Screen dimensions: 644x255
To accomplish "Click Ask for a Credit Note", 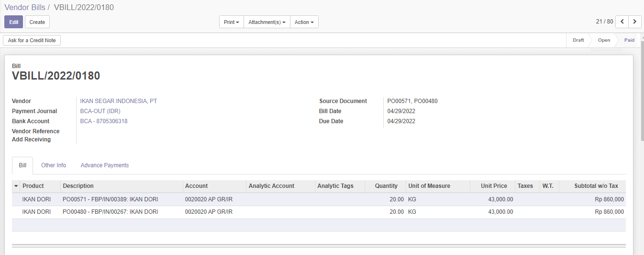I will click(x=32, y=40).
